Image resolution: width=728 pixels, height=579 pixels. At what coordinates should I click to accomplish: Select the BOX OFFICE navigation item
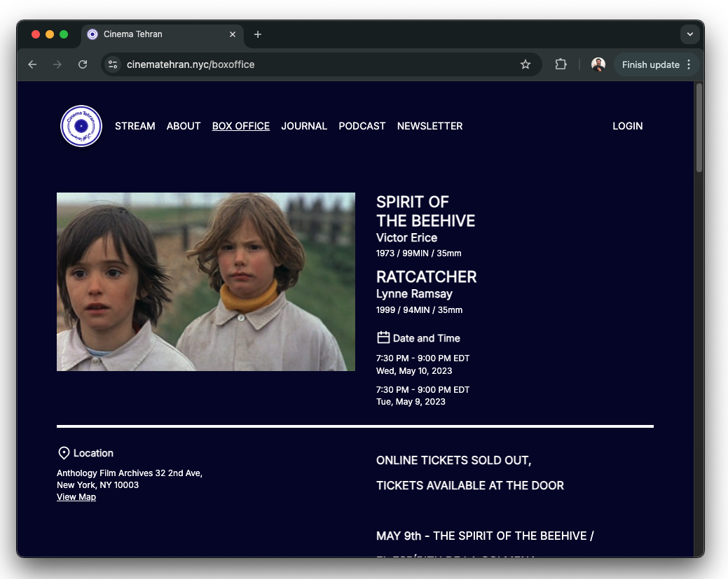pyautogui.click(x=241, y=126)
